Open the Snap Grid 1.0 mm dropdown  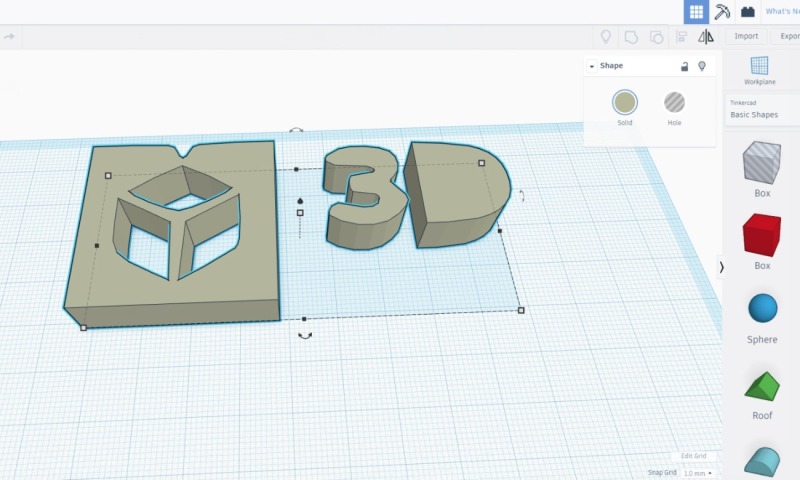pyautogui.click(x=697, y=472)
